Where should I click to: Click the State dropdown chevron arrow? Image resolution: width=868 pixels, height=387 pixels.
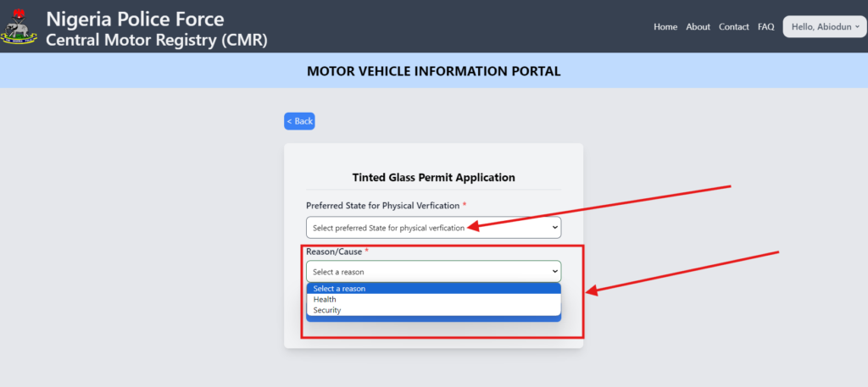554,227
